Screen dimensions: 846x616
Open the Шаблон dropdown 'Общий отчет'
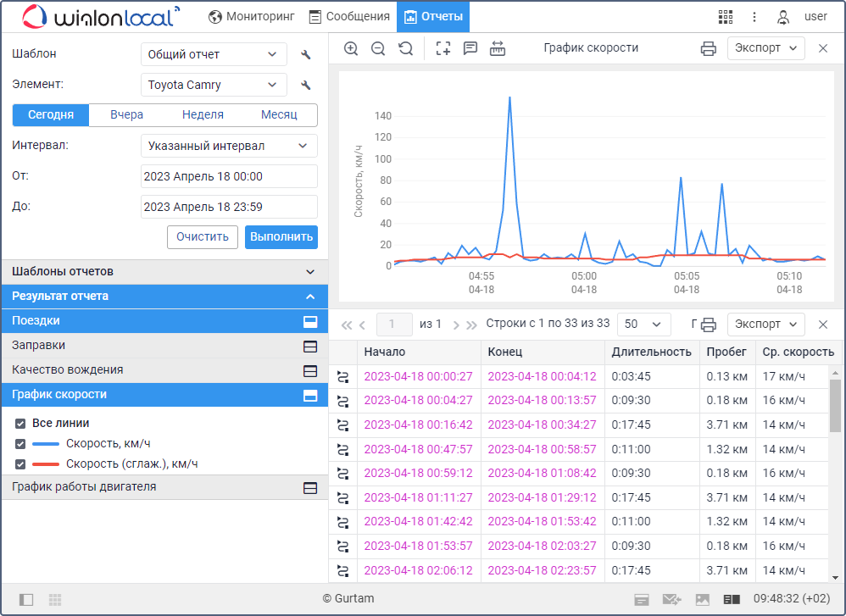pos(214,54)
